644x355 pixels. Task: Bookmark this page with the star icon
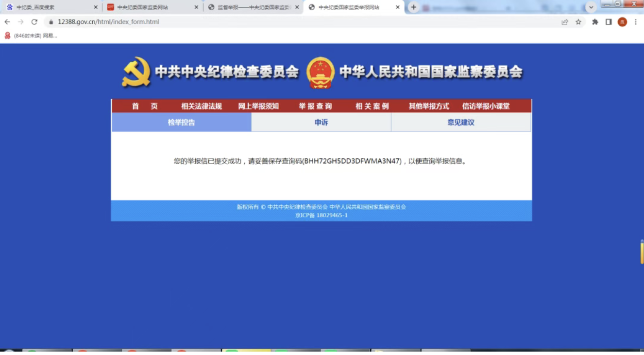tap(578, 22)
